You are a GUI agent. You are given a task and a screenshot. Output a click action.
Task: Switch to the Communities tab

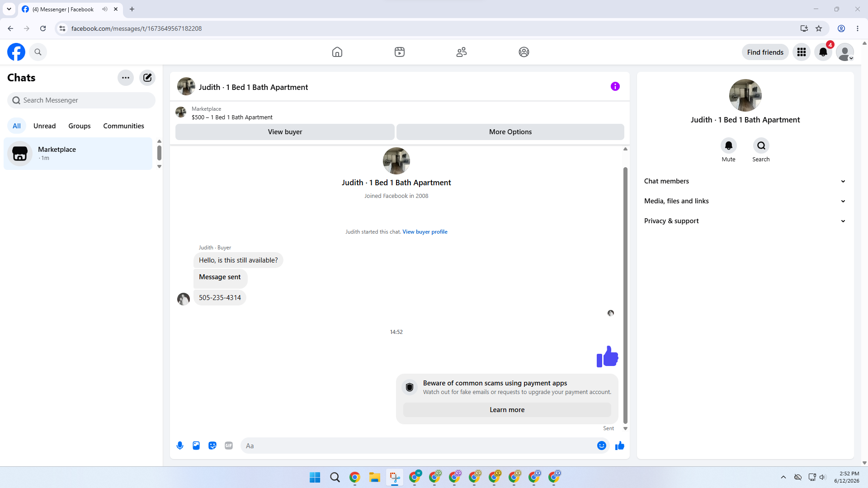click(123, 126)
